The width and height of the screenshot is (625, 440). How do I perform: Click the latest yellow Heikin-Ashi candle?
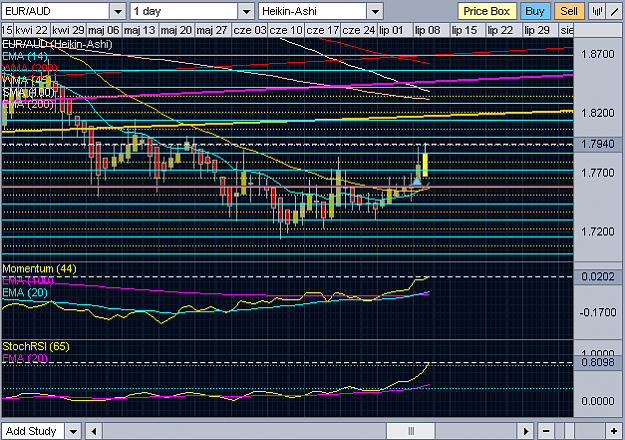tap(425, 165)
